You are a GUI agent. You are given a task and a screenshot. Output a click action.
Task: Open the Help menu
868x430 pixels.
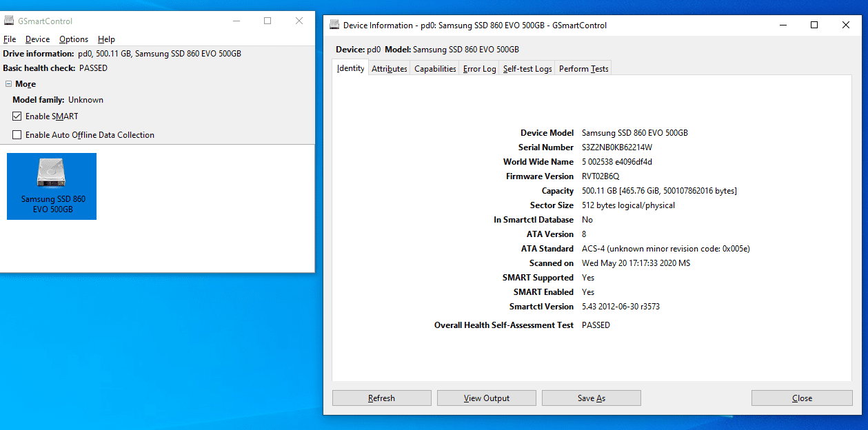pyautogui.click(x=106, y=39)
